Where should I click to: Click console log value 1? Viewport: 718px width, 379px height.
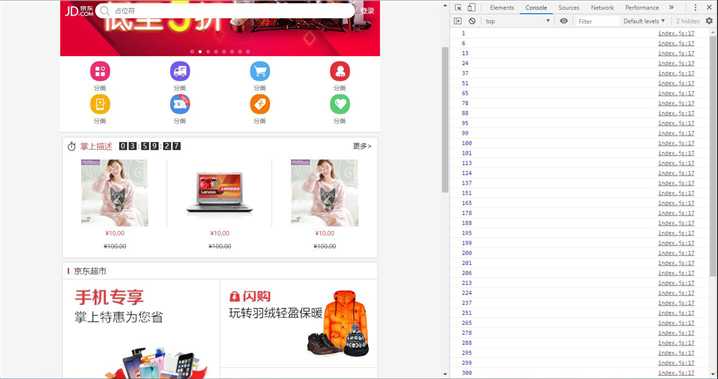463,33
